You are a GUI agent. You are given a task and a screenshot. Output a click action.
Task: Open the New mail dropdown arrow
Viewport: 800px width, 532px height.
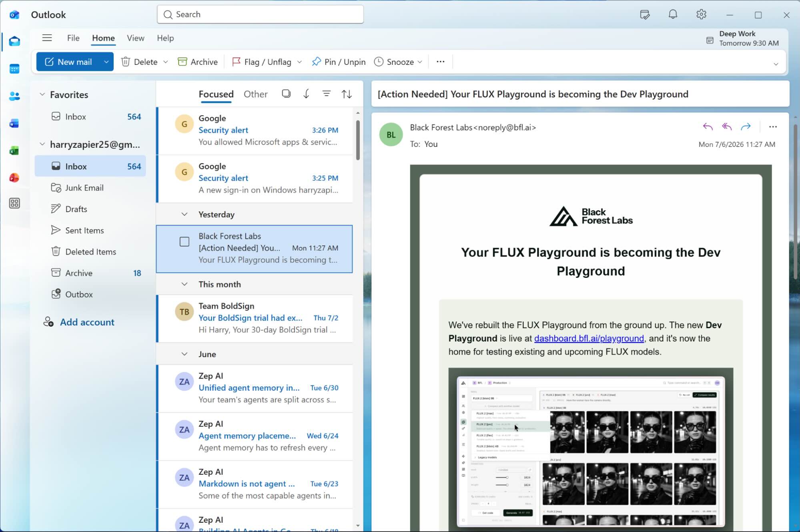point(106,62)
